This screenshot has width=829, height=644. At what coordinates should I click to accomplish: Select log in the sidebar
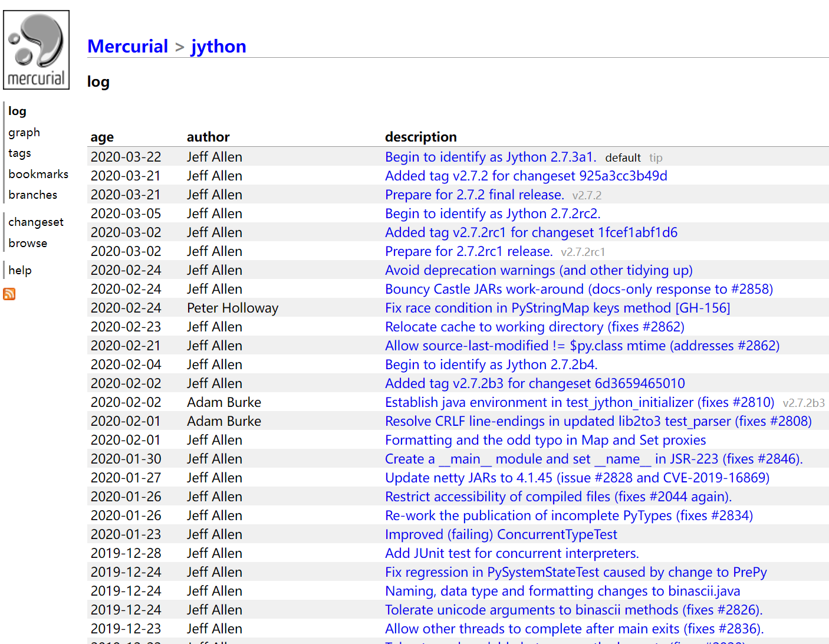tap(17, 111)
